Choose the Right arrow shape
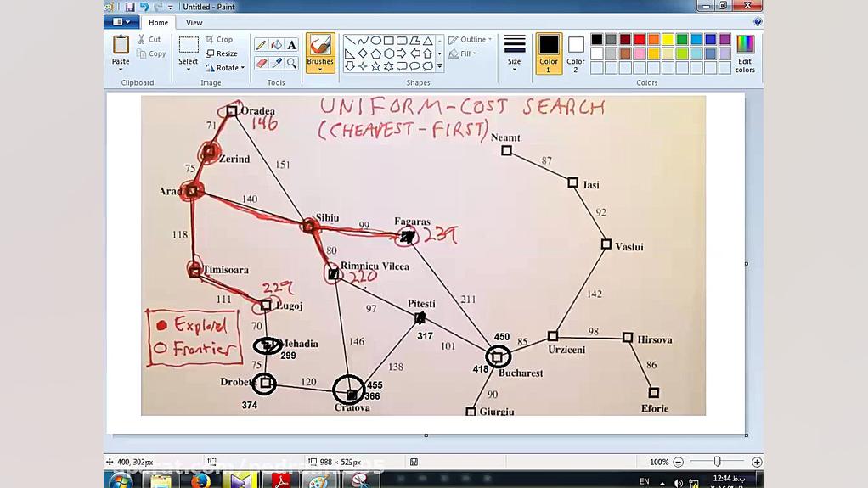Screen dimensions: 868x488 pos(402,53)
